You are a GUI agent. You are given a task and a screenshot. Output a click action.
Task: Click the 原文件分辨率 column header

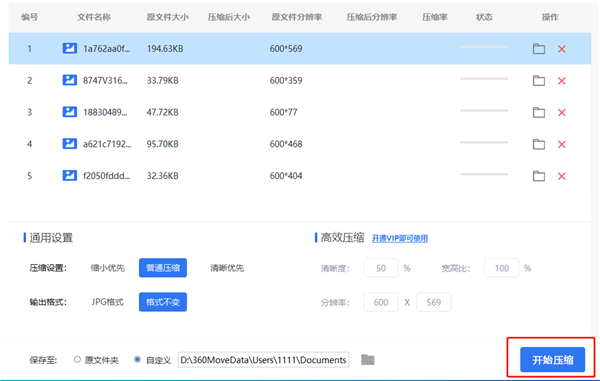(297, 17)
